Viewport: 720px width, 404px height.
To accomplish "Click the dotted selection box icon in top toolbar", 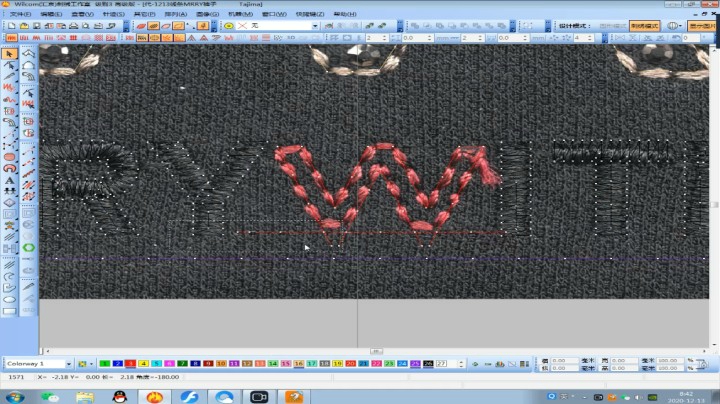I will (528, 26).
